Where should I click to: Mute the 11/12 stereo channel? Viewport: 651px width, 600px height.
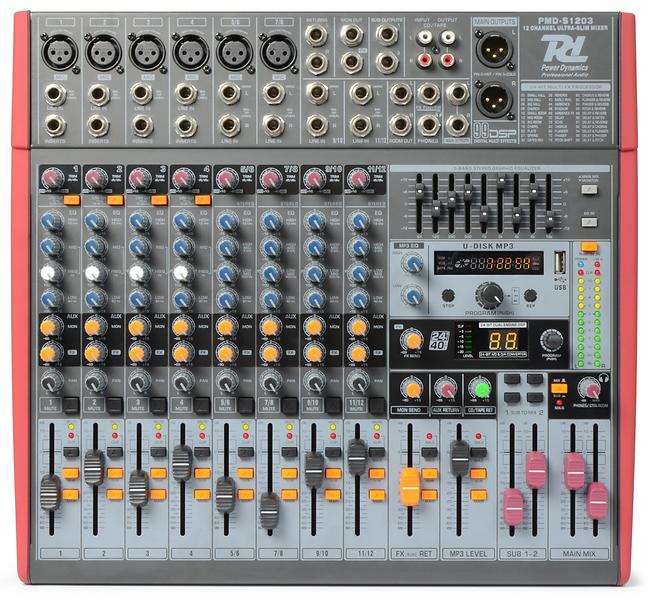point(377,405)
